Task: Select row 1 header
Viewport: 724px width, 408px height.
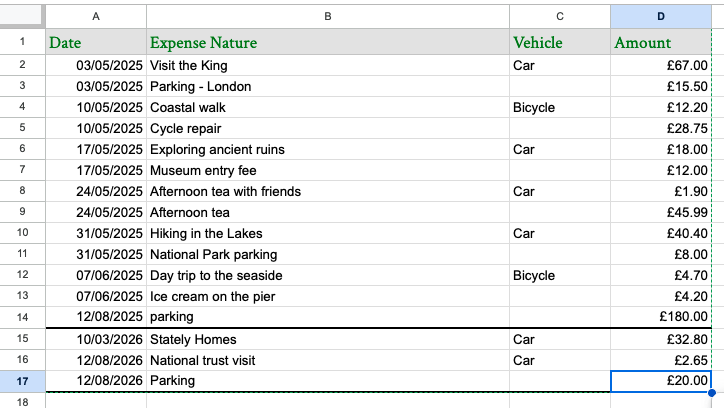Action: (x=22, y=43)
